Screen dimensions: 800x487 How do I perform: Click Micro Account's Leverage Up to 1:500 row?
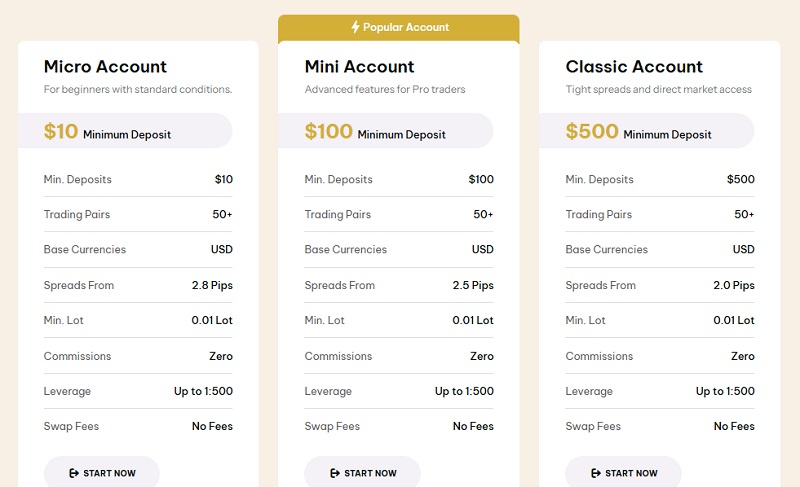click(138, 391)
